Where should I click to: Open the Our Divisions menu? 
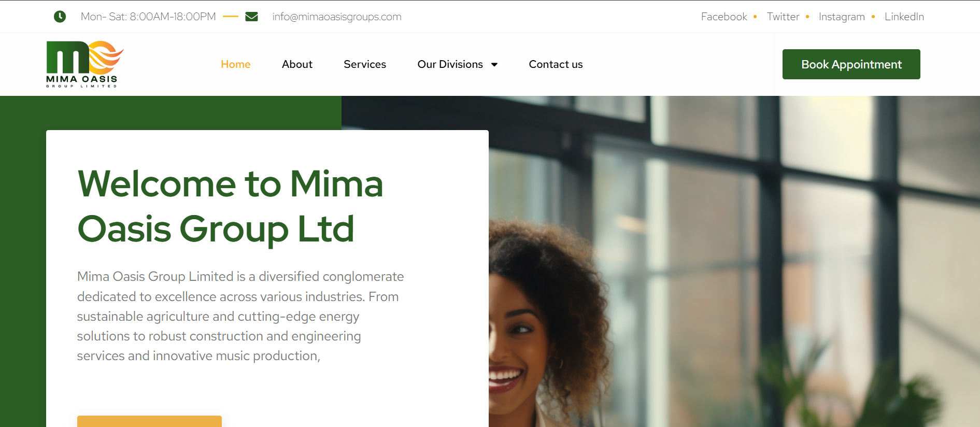458,64
